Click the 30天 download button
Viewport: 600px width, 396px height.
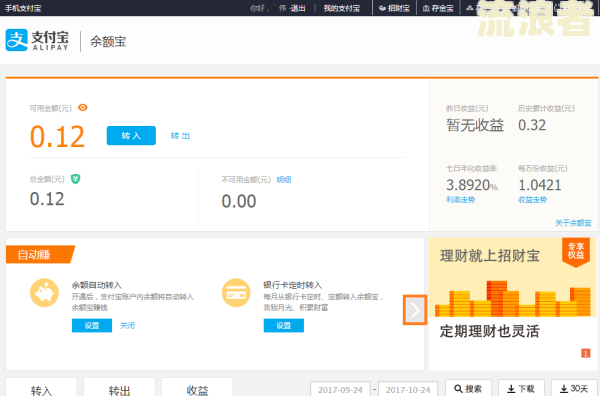(574, 388)
